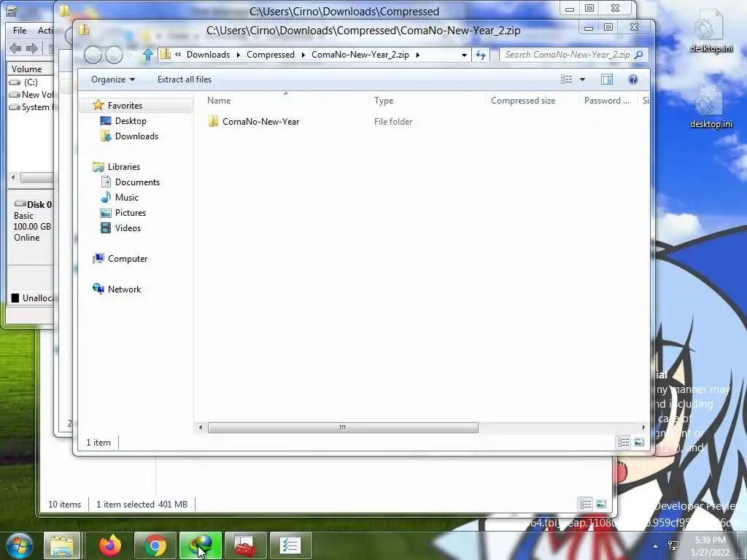Select the ComaNo-New-Year folder
This screenshot has height=560, width=747.
click(260, 122)
